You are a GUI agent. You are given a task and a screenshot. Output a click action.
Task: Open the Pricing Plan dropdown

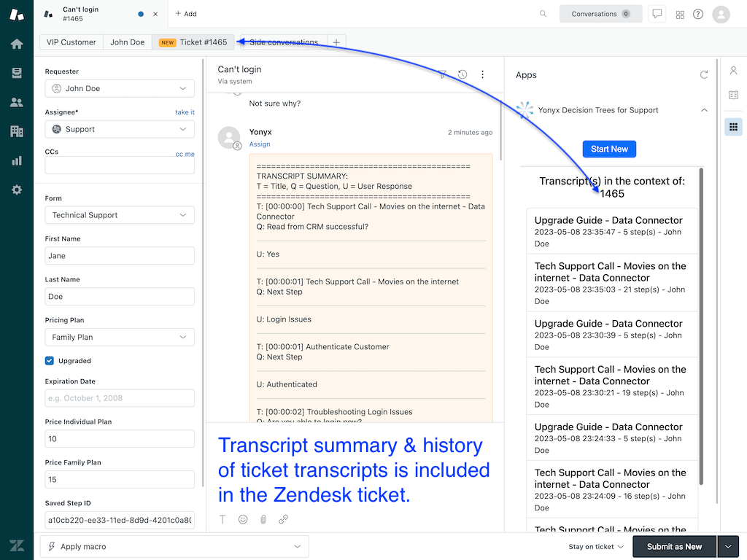(120, 337)
